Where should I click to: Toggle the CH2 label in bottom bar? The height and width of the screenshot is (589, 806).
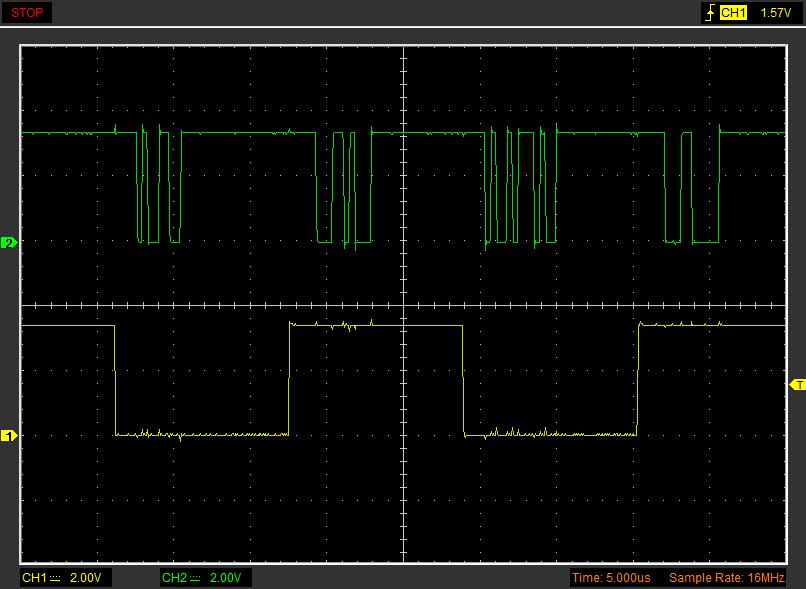(x=174, y=578)
